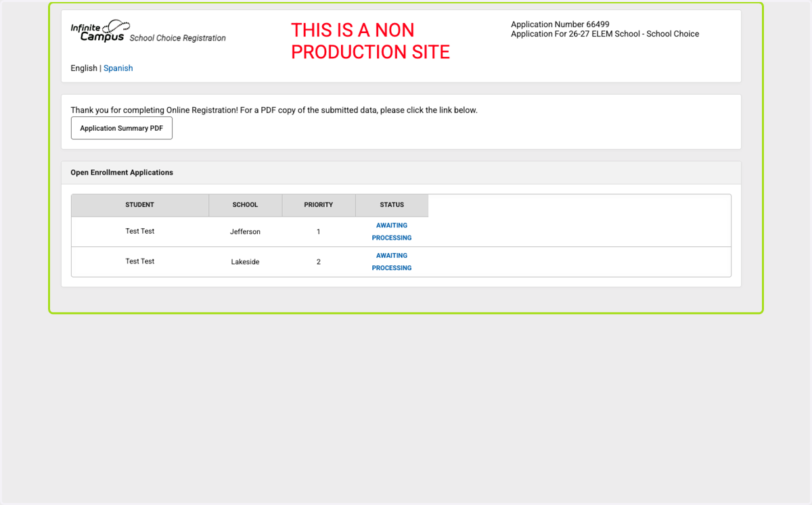812x505 pixels.
Task: Click the NON PRODUCTION SITE banner text
Action: tap(370, 41)
